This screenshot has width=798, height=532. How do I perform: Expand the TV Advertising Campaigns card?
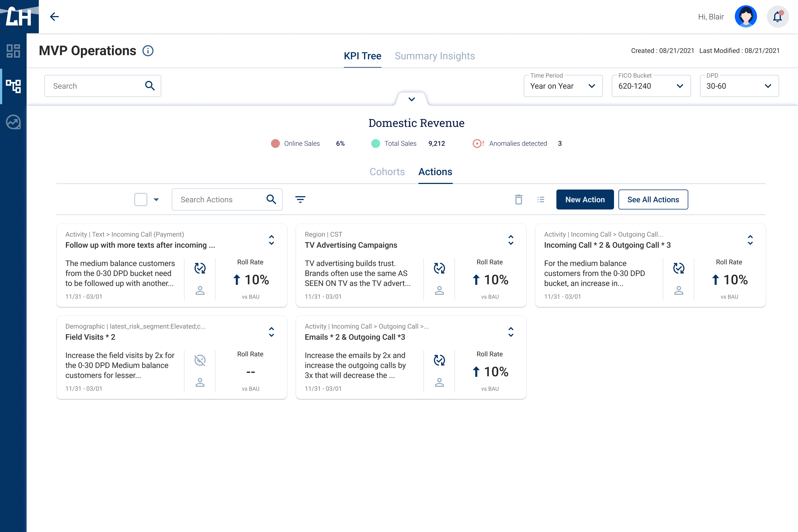pyautogui.click(x=511, y=240)
